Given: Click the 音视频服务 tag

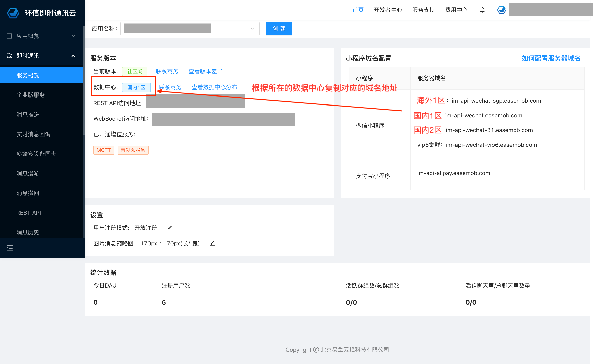Looking at the screenshot, I should (133, 150).
